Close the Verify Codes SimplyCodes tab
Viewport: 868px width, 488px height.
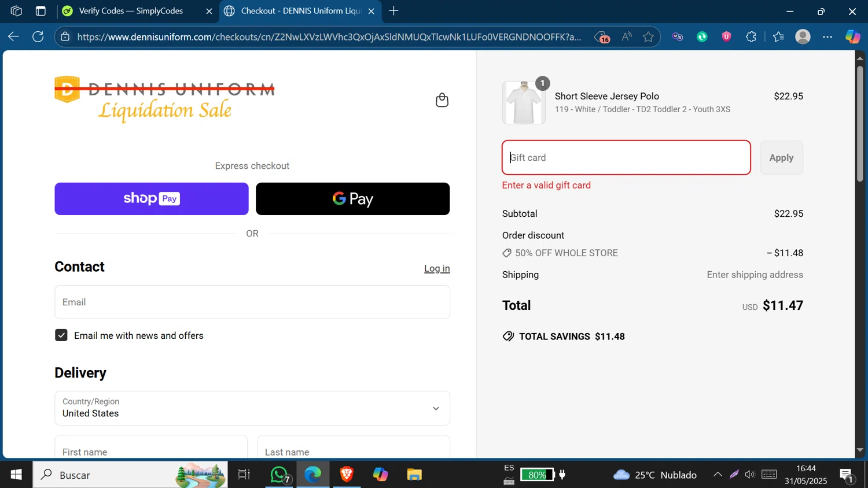[x=209, y=11]
